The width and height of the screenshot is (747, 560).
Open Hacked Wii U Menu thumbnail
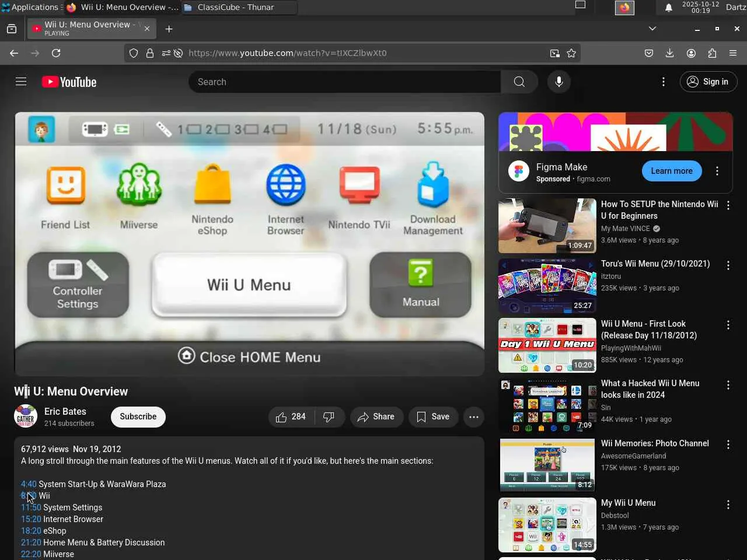point(547,405)
